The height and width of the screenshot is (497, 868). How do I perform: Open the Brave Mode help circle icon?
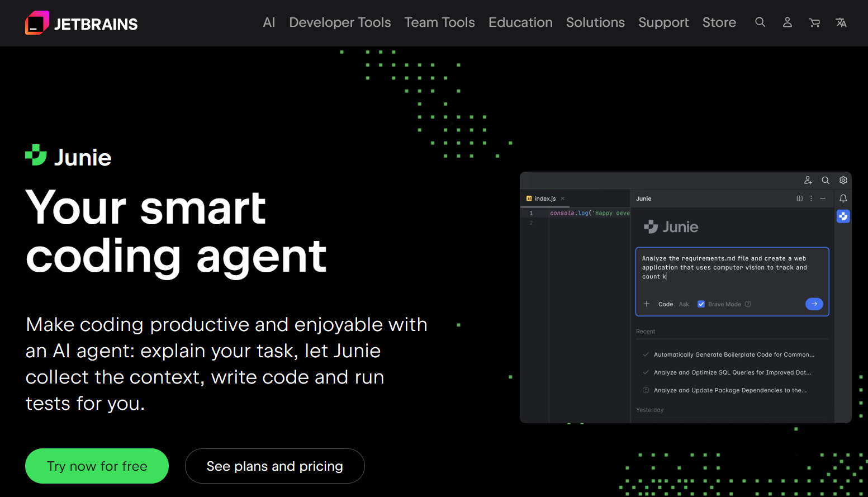point(748,304)
